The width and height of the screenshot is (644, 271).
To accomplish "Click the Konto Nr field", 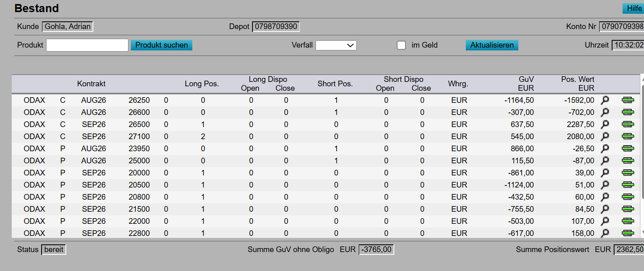I will tap(622, 27).
